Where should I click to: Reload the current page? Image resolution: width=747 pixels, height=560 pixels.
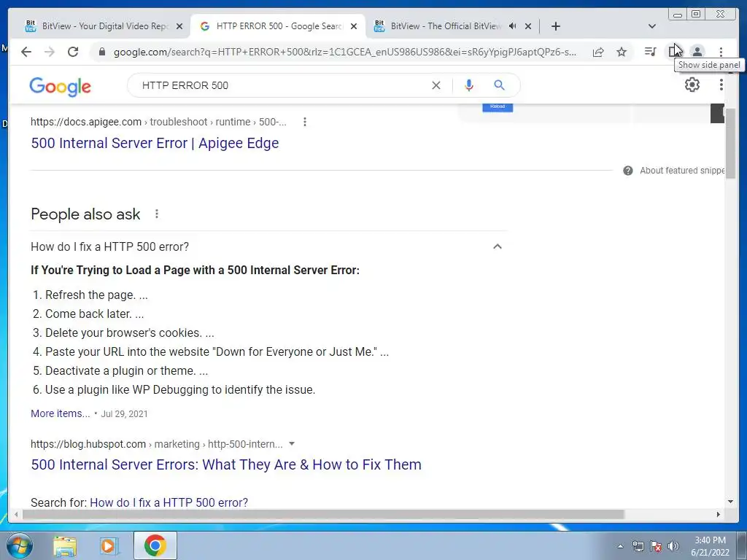tap(73, 52)
